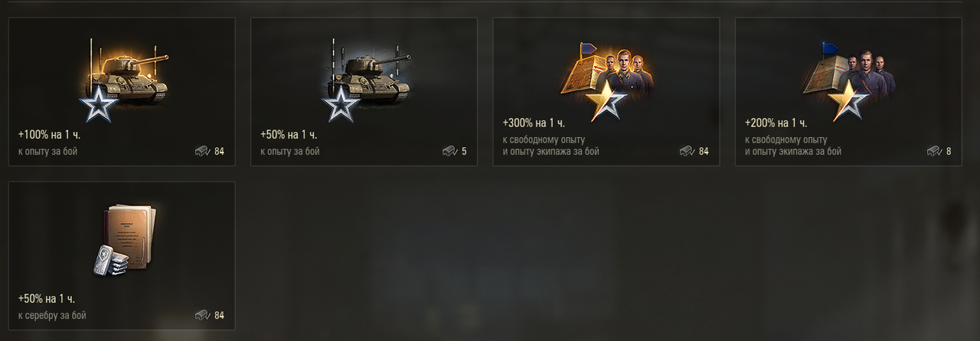
Task: Click the description under the +200% booster
Action: pyautogui.click(x=793, y=146)
